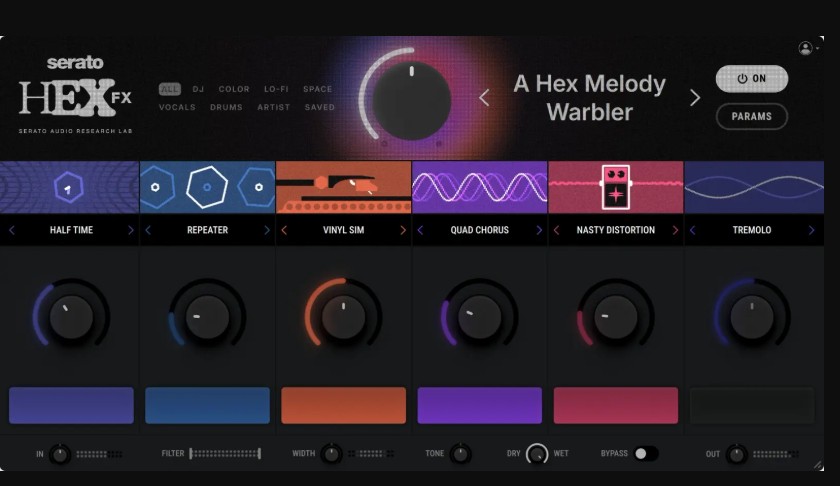The image size is (840, 486).
Task: Select the COLOR preset category
Action: click(234, 89)
